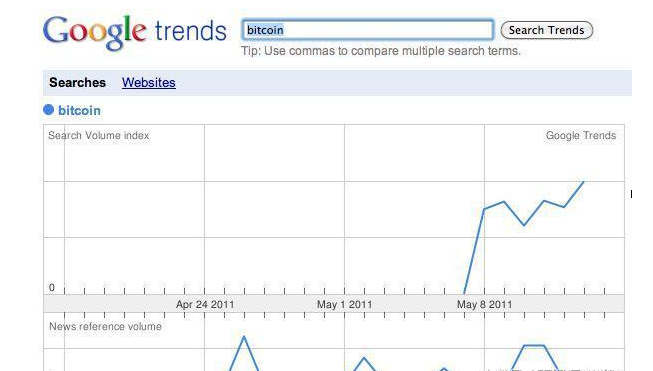Click the zero label on search volume axis
The width and height of the screenshot is (653, 371).
(52, 287)
